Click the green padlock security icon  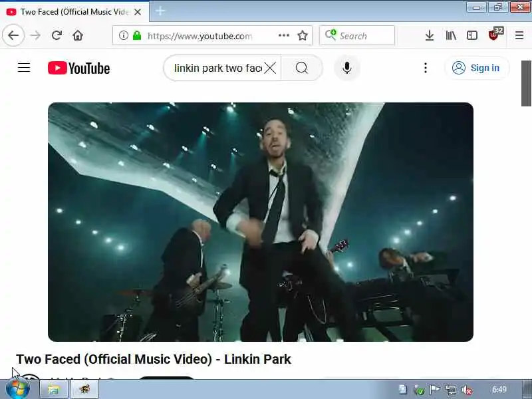tap(137, 35)
